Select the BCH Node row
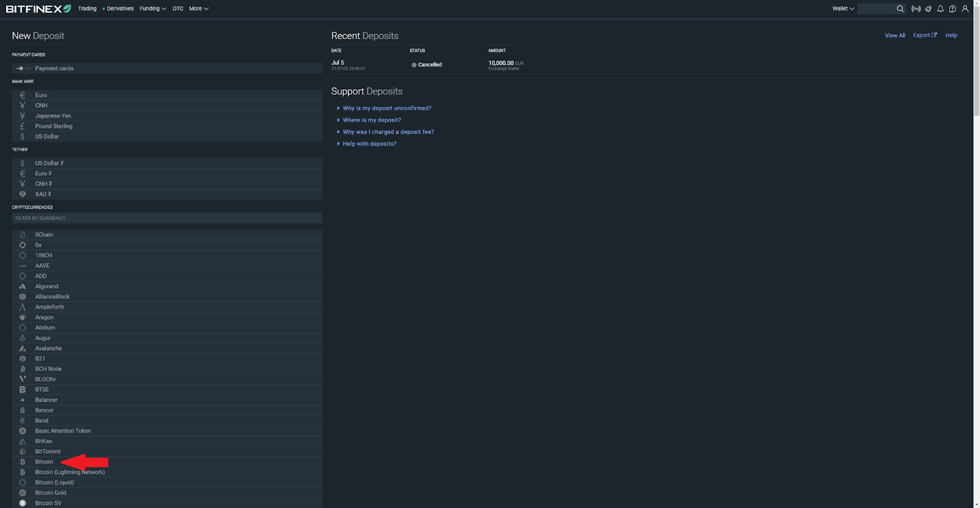Image resolution: width=980 pixels, height=508 pixels. point(167,369)
